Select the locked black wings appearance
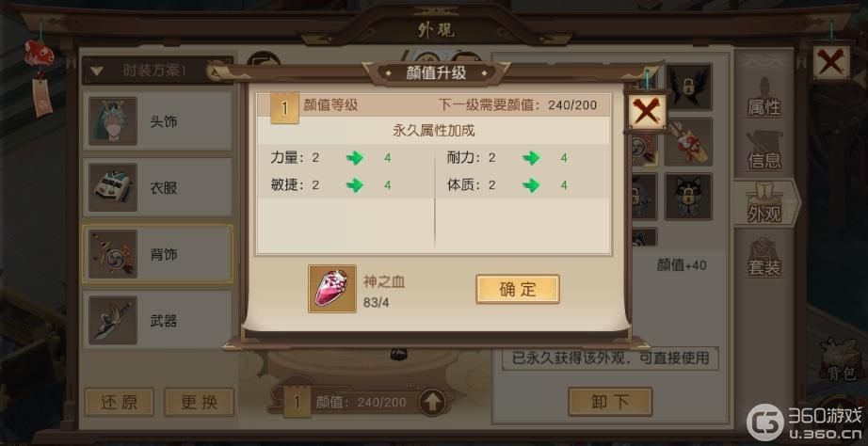 point(688,87)
